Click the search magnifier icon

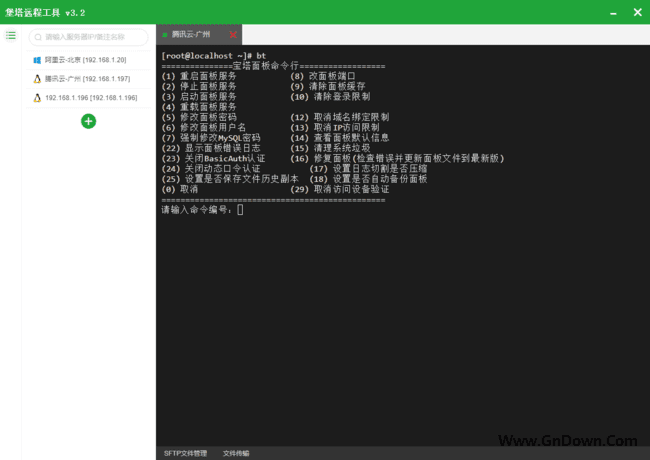(38, 37)
